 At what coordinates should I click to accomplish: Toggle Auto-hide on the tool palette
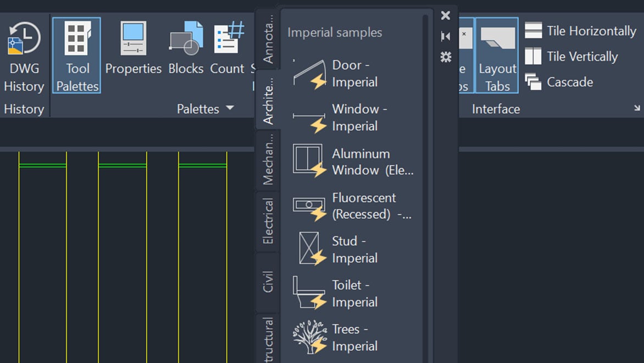pos(445,36)
